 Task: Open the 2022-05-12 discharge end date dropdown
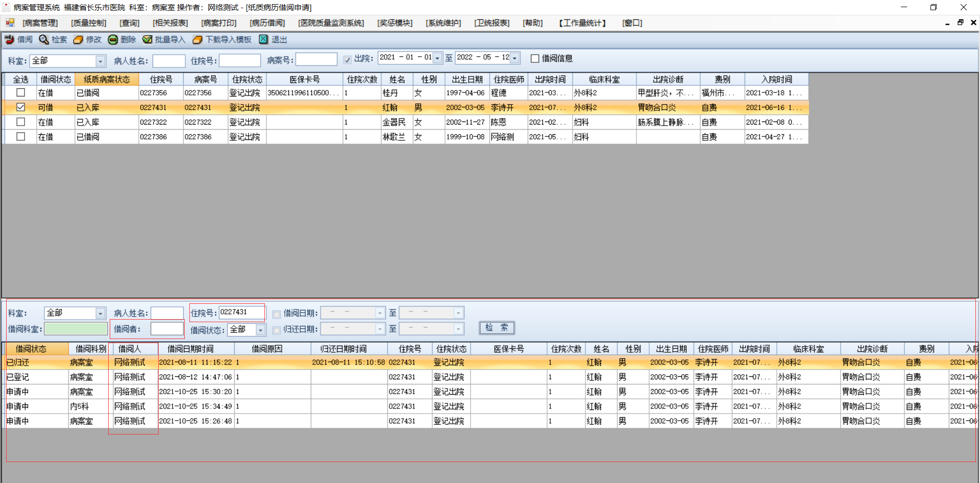click(x=515, y=58)
